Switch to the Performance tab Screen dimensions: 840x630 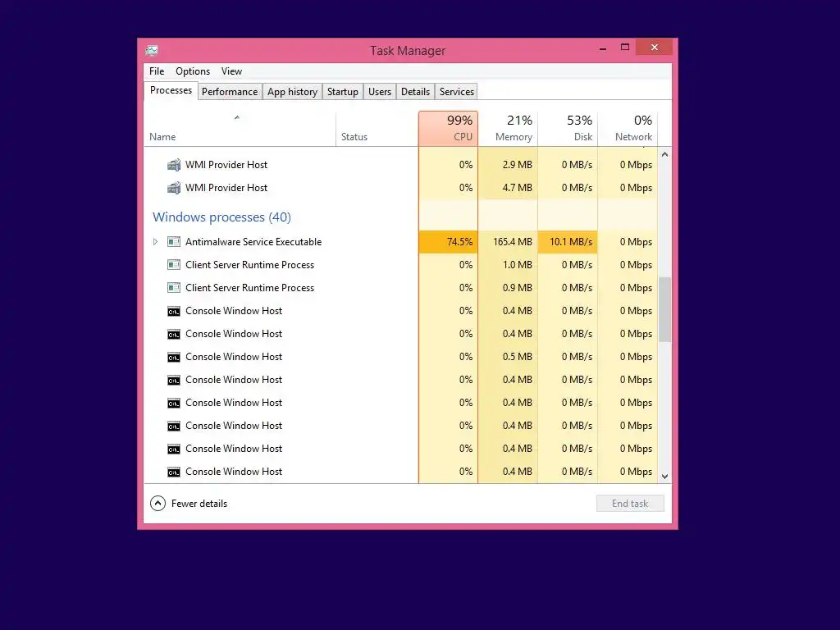click(230, 92)
